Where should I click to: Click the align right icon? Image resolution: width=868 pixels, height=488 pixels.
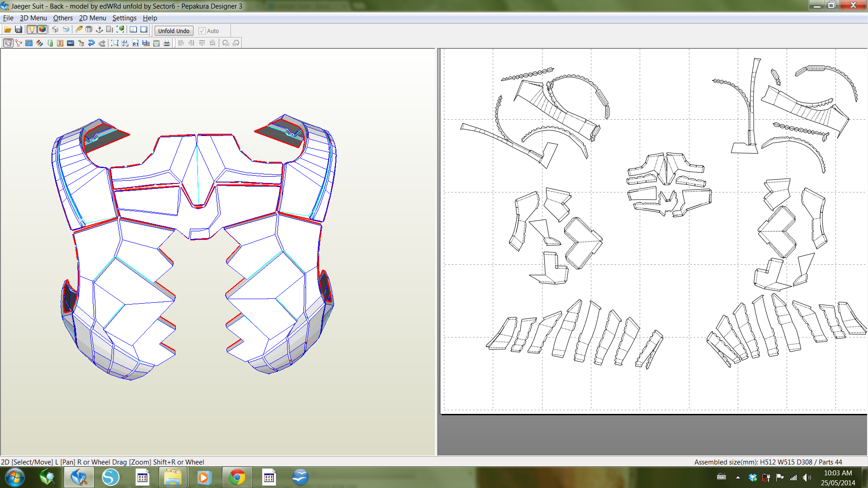192,43
